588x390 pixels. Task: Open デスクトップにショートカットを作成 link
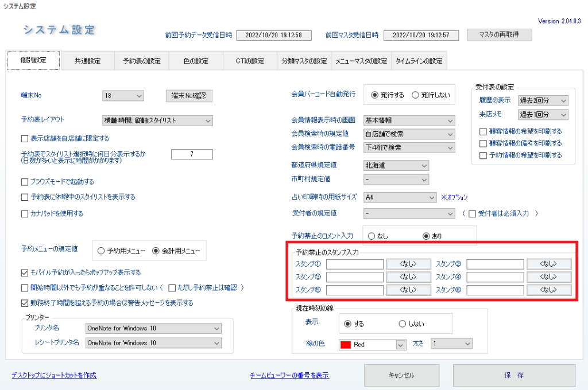54,376
